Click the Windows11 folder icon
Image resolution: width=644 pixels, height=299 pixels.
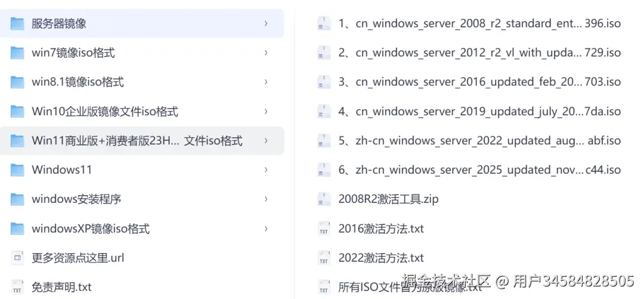(x=17, y=170)
